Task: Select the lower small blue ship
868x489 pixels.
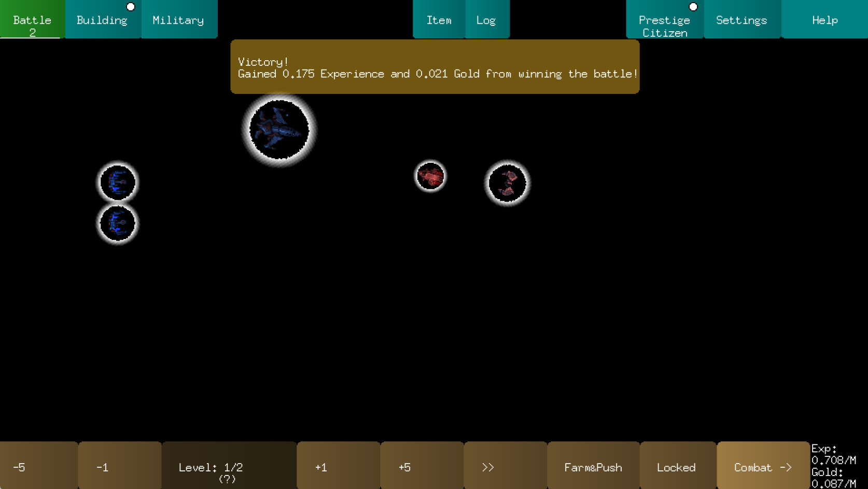Action: [117, 223]
